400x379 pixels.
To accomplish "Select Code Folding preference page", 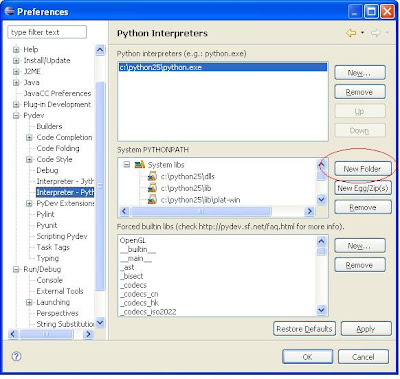I will (58, 148).
